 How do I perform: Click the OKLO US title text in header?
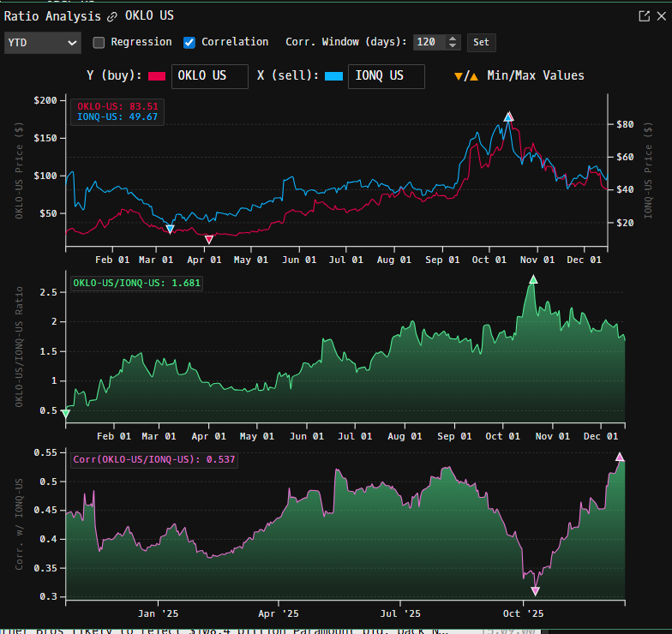click(149, 15)
